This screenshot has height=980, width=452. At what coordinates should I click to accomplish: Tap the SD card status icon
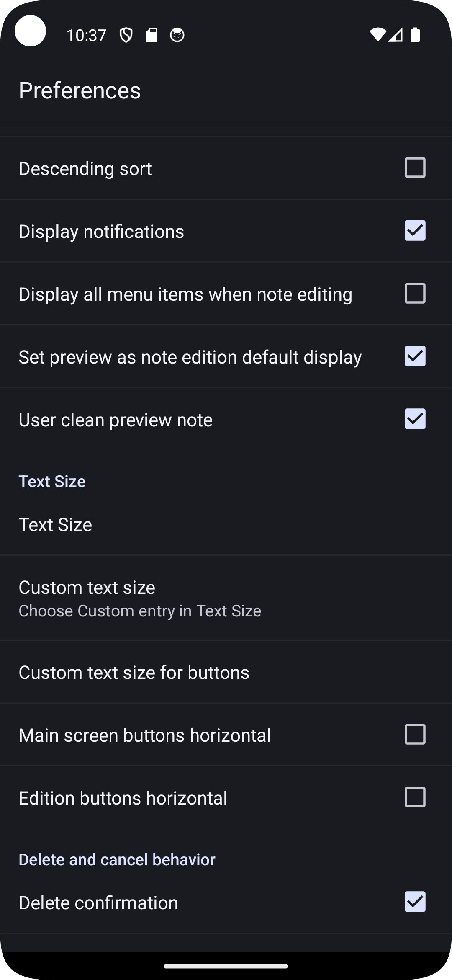click(152, 35)
